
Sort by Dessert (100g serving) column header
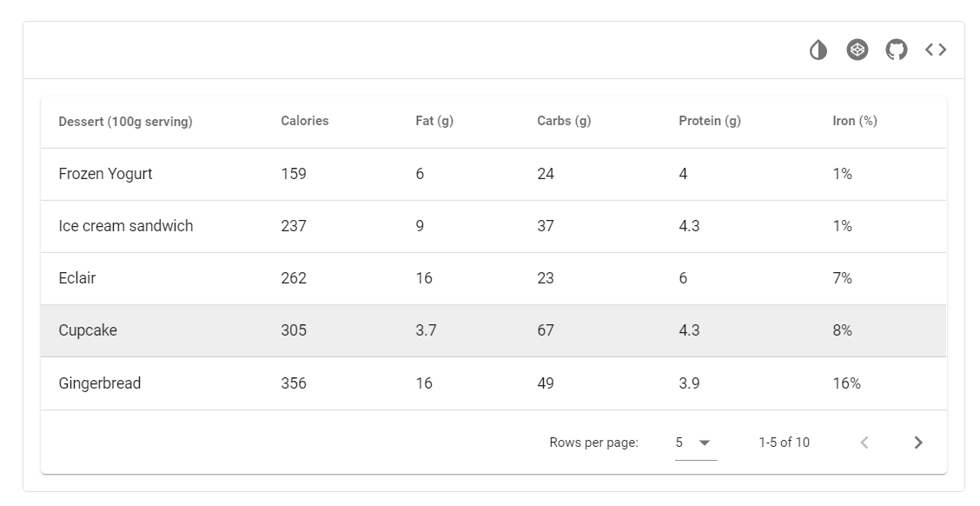(x=125, y=122)
